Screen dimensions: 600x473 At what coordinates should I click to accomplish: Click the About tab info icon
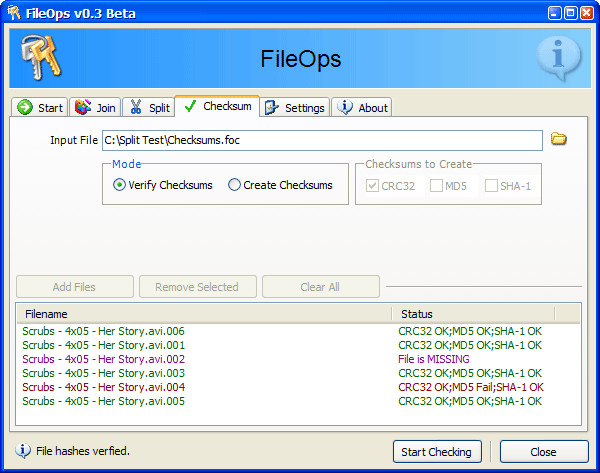tap(344, 107)
